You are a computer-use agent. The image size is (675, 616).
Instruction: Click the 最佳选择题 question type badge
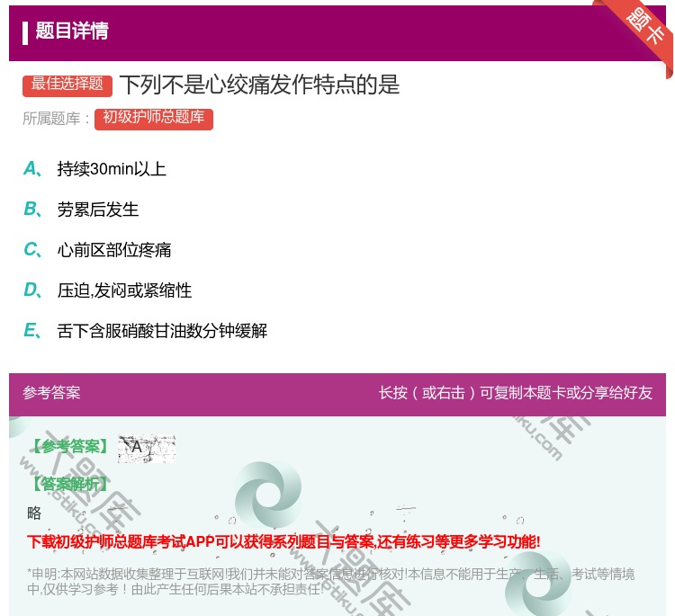coord(67,85)
